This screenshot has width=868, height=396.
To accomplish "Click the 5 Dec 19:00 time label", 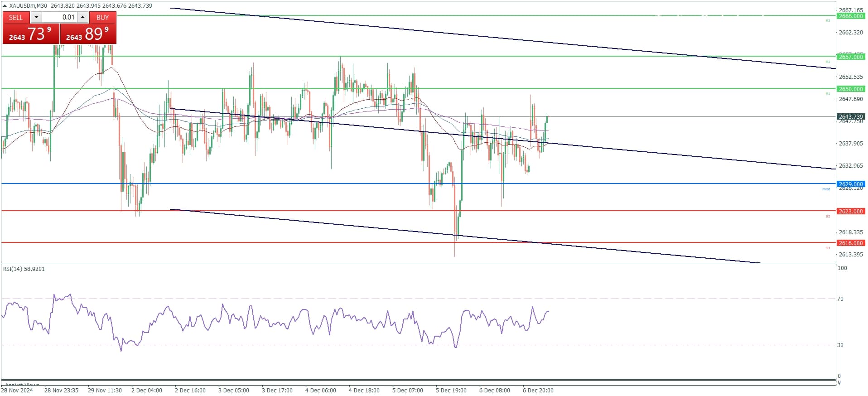I will pyautogui.click(x=451, y=390).
